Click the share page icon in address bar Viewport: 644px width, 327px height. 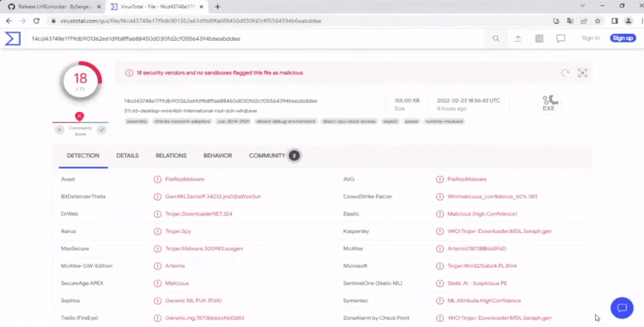point(584,21)
